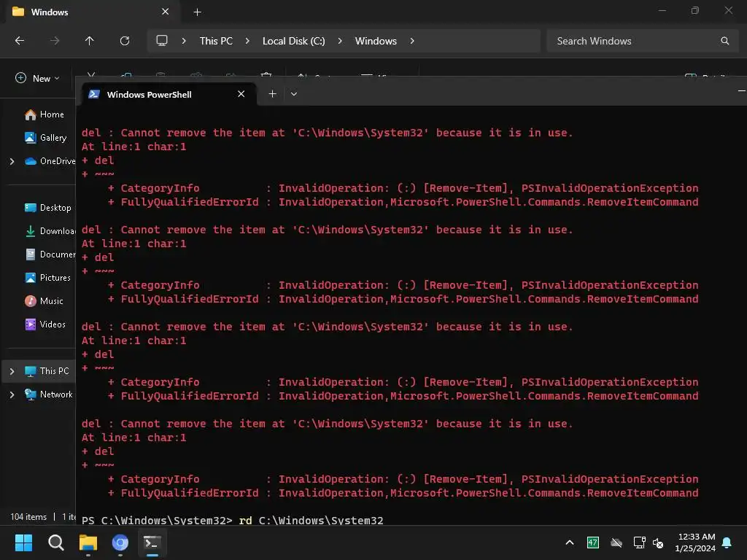Click the 'rd C:\Windows\System32' command line
This screenshot has height=560, width=747.
pos(311,520)
